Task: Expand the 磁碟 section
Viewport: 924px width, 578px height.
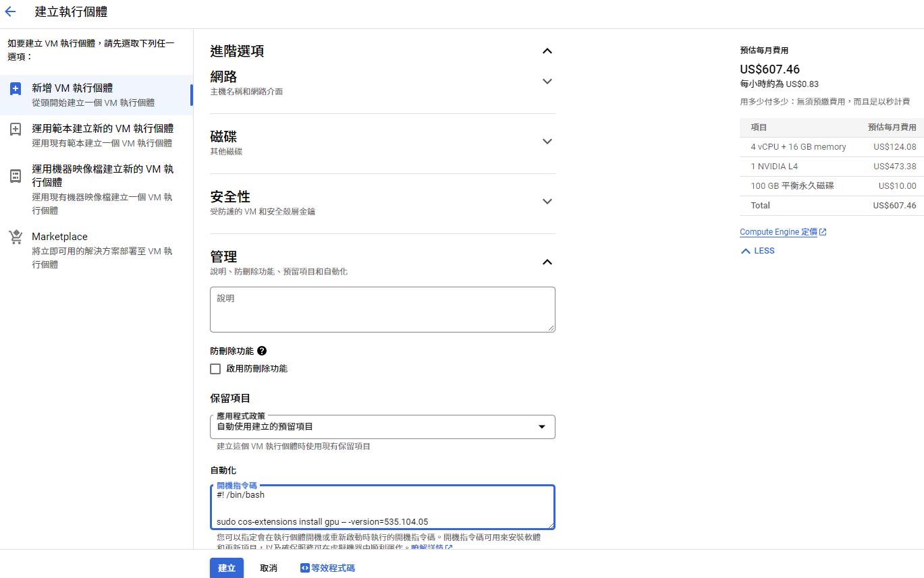Action: (547, 142)
